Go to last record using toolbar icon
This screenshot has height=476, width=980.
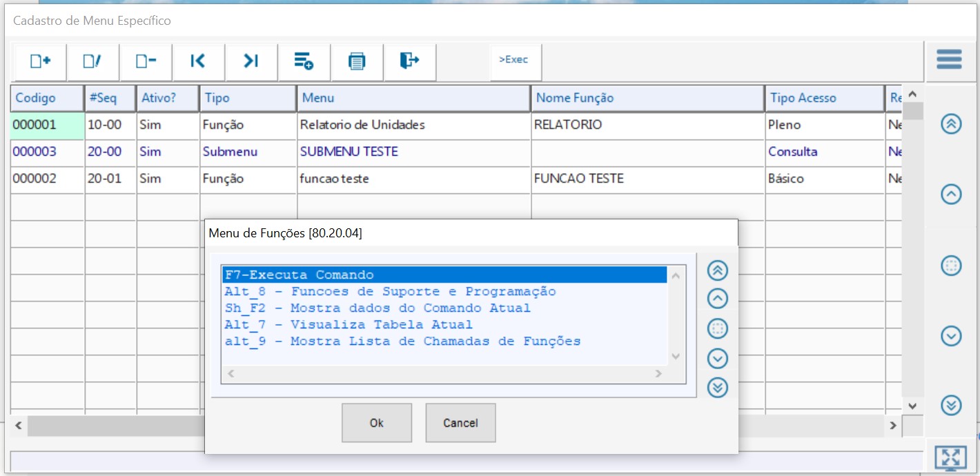(x=251, y=61)
